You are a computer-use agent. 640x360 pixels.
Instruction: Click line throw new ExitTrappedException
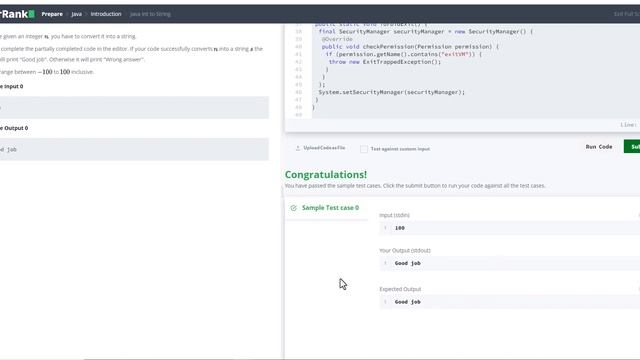(x=385, y=62)
